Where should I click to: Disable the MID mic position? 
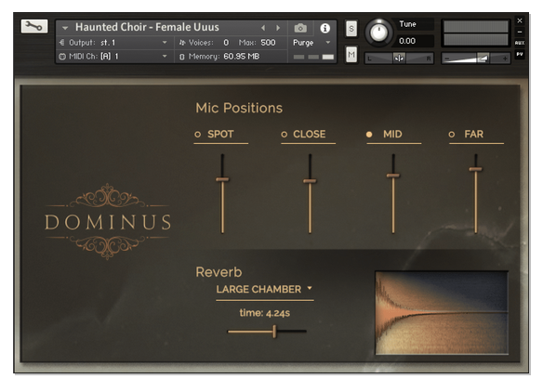click(x=369, y=135)
